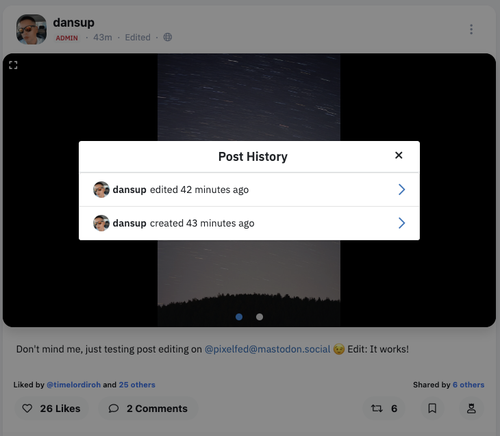The width and height of the screenshot is (500, 436).
Task: Close the Post History dialog
Action: pos(398,155)
